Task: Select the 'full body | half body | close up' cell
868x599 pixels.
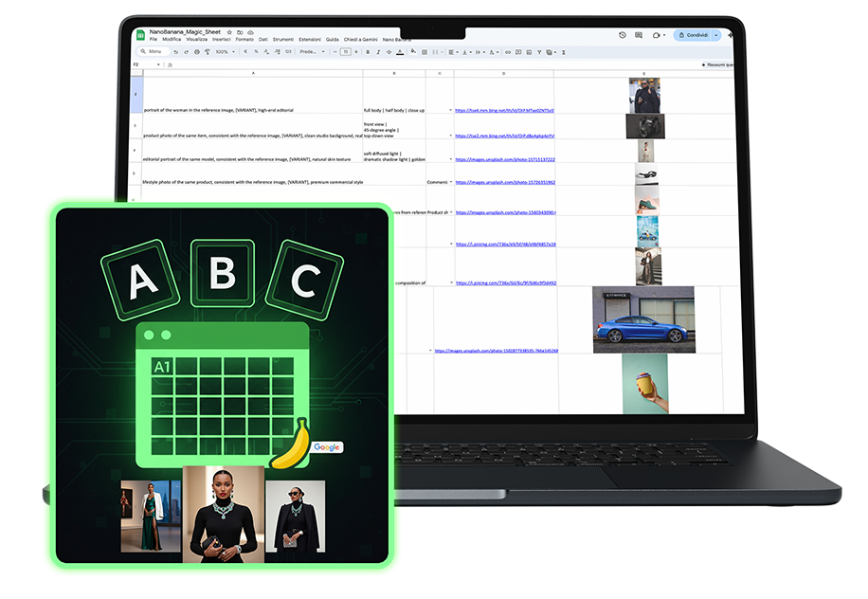Action: [394, 95]
